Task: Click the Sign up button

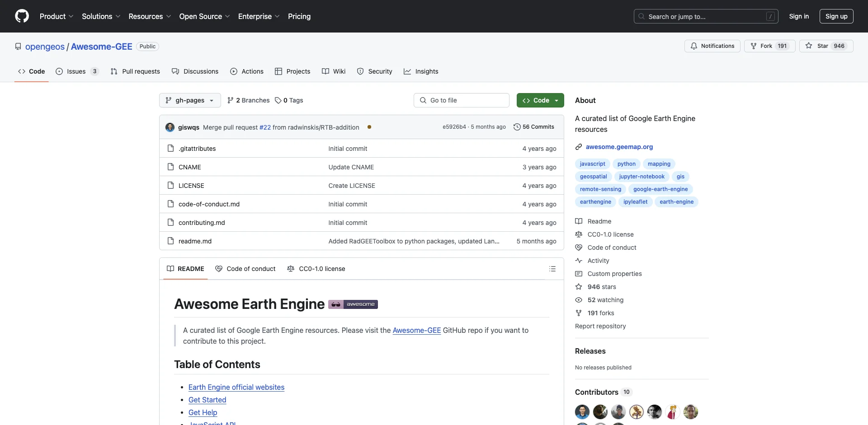Action: (836, 16)
